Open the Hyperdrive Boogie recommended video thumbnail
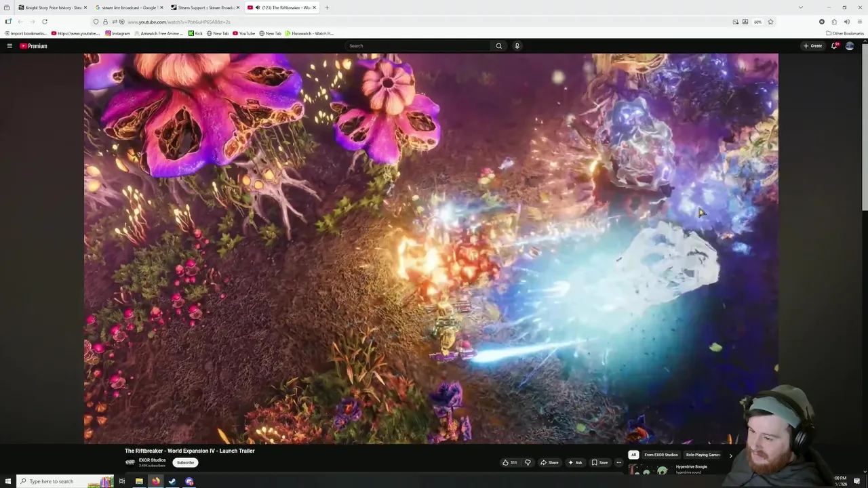 (650, 469)
